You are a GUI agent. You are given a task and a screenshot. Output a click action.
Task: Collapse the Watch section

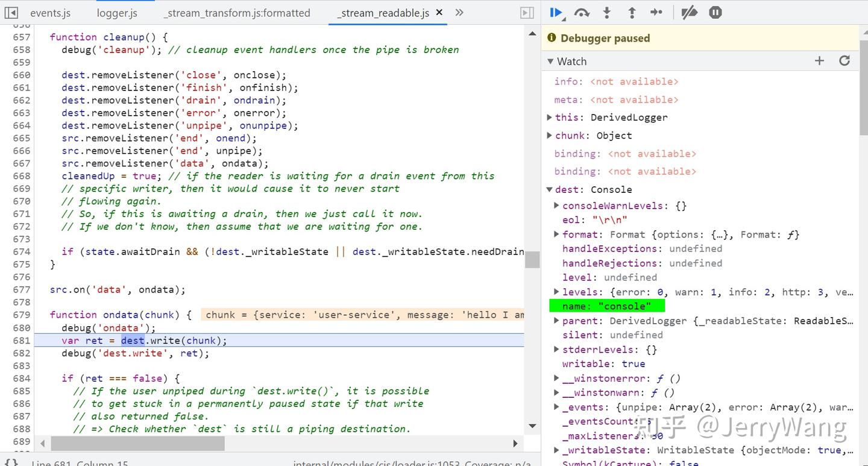(x=550, y=61)
